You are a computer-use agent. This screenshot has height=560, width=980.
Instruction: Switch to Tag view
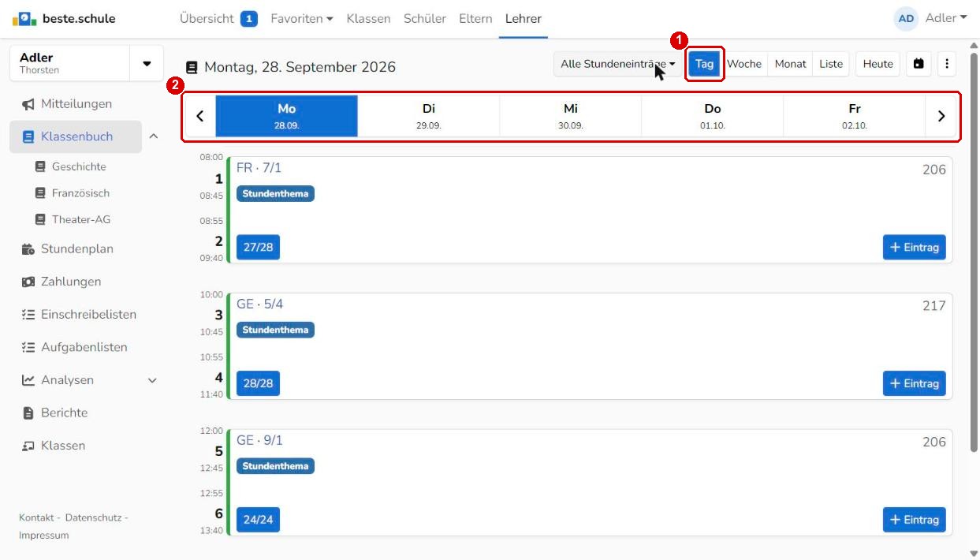click(x=704, y=64)
